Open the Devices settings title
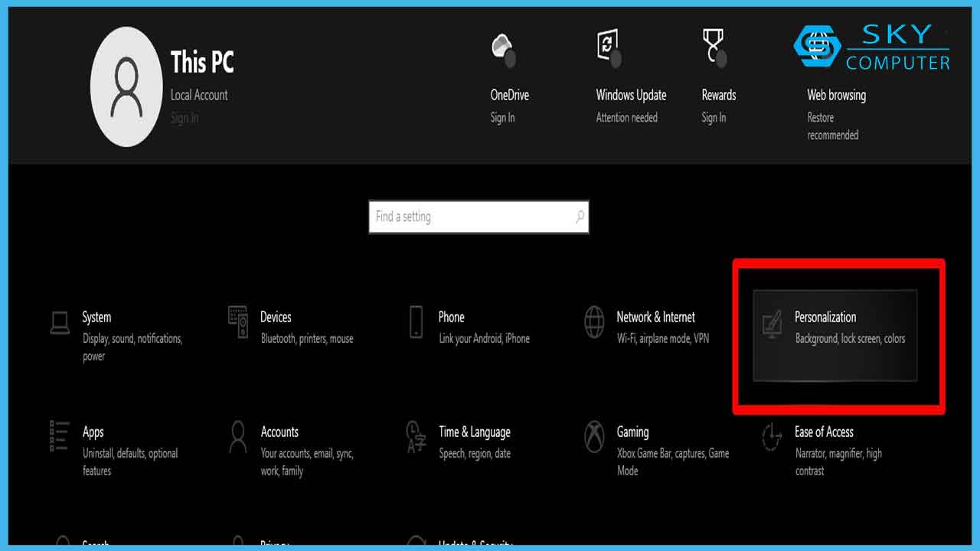This screenshot has height=551, width=980. [x=276, y=317]
